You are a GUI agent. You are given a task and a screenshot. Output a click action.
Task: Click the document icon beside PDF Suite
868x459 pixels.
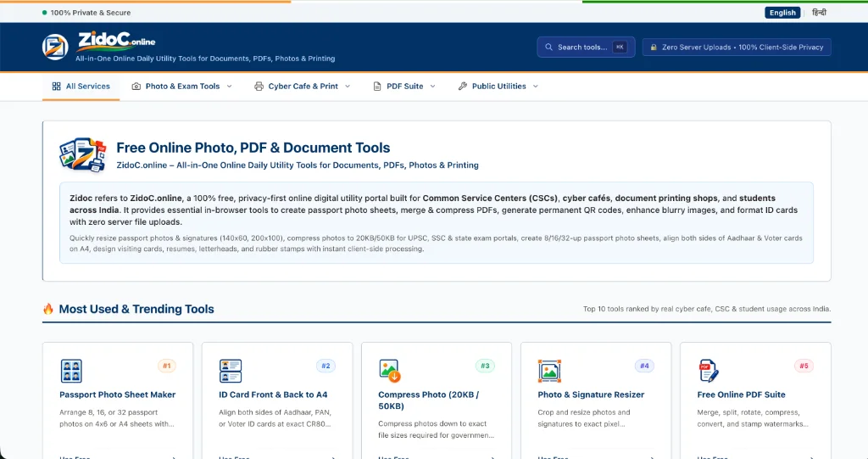pos(377,87)
